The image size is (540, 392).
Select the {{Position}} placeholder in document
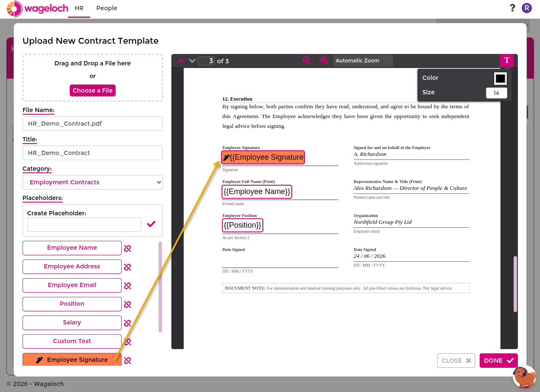tap(242, 225)
